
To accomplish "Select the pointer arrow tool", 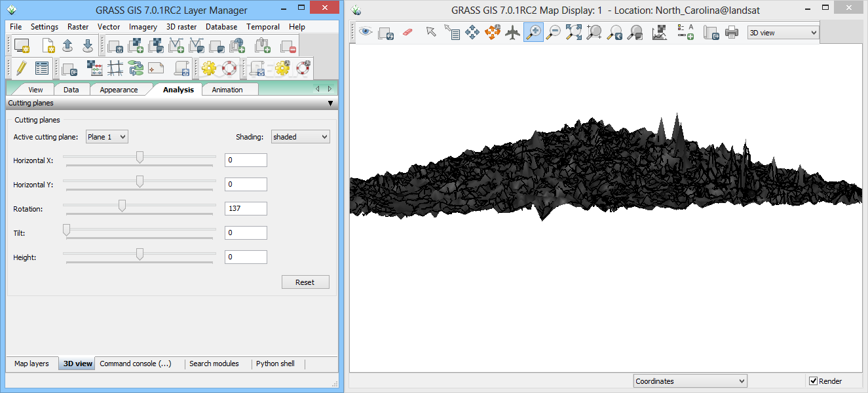I will click(x=430, y=32).
